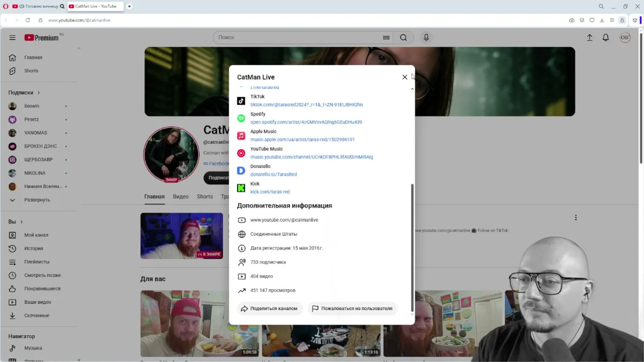Open the Вы section chevron

pyautogui.click(x=21, y=222)
